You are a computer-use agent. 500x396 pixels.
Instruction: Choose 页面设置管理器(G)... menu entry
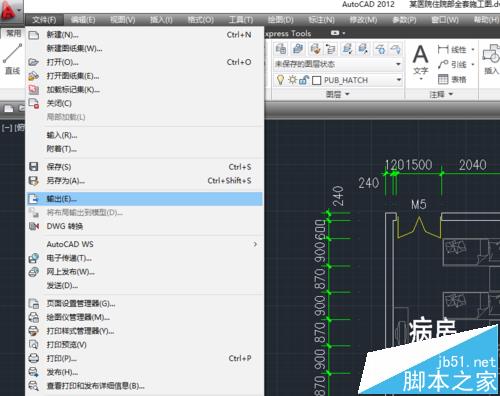click(144, 303)
